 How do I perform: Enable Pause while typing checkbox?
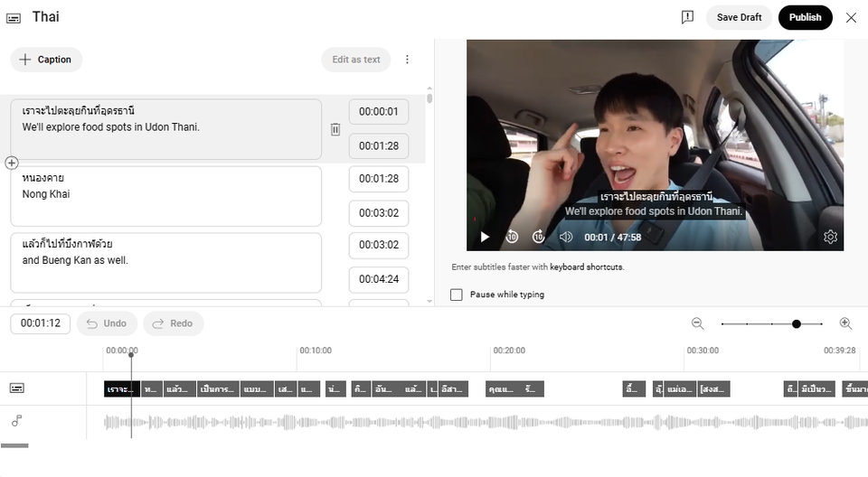[456, 295]
